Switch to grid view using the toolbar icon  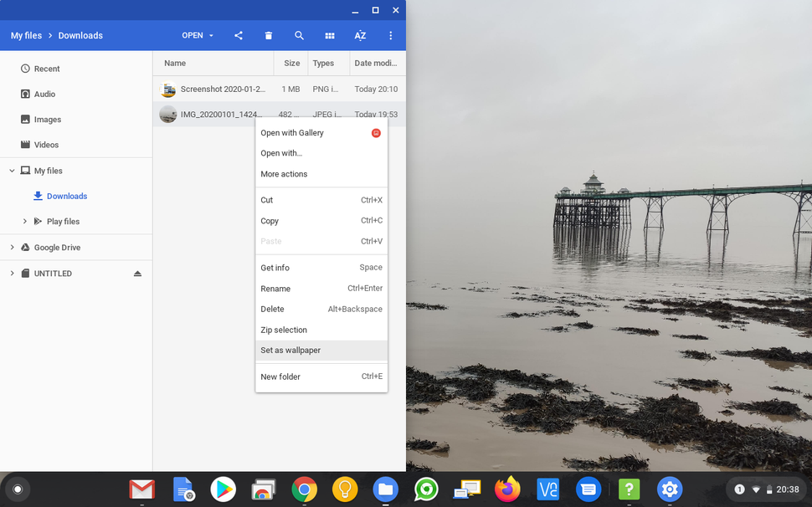click(329, 35)
